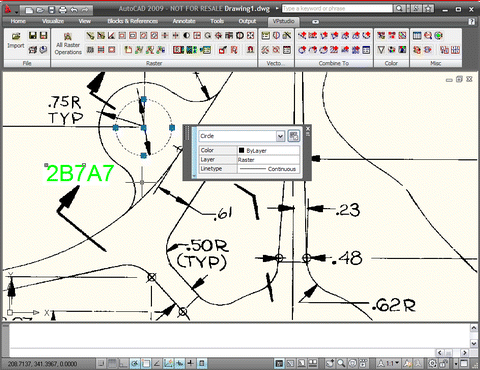Click the Save disk icon in quick access toolbar
The width and height of the screenshot is (480, 370).
52,10
